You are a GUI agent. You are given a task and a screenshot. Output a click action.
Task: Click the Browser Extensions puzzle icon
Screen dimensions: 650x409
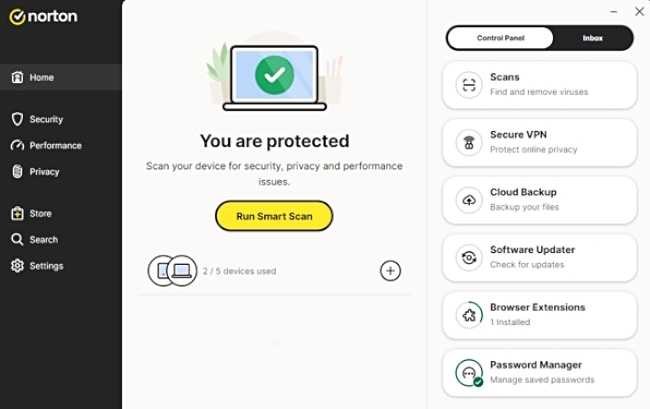point(468,315)
